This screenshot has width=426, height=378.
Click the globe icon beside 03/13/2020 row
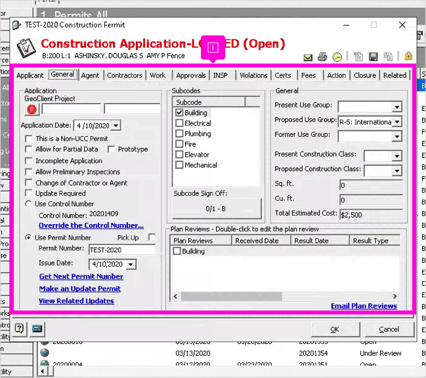tap(44, 353)
